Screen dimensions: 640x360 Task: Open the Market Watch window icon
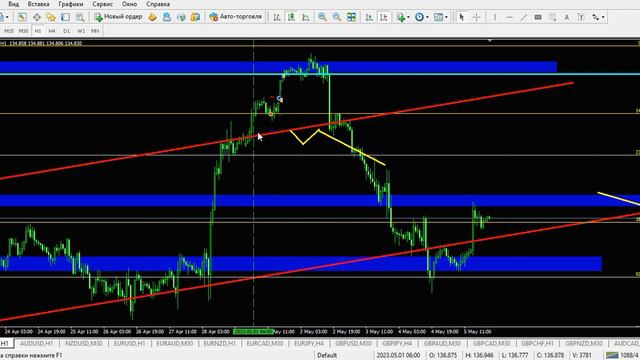(x=22, y=17)
